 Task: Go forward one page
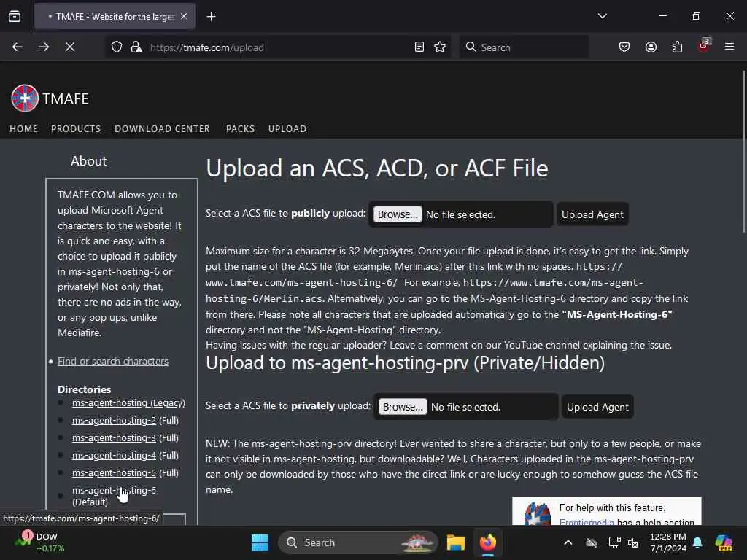[x=44, y=47]
